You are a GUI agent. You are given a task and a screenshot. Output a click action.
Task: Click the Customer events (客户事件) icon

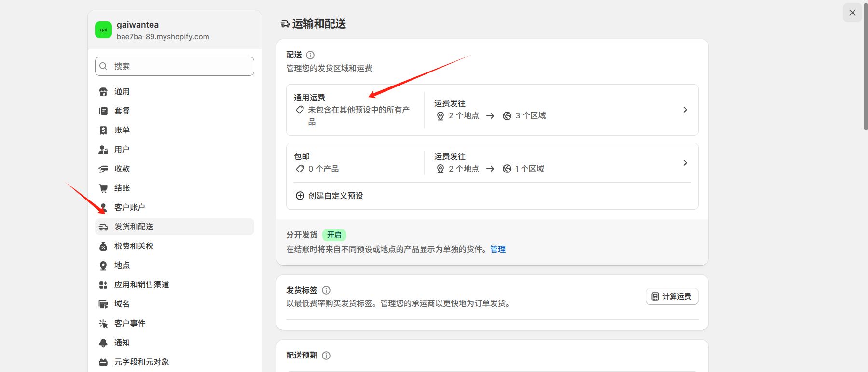pos(103,324)
